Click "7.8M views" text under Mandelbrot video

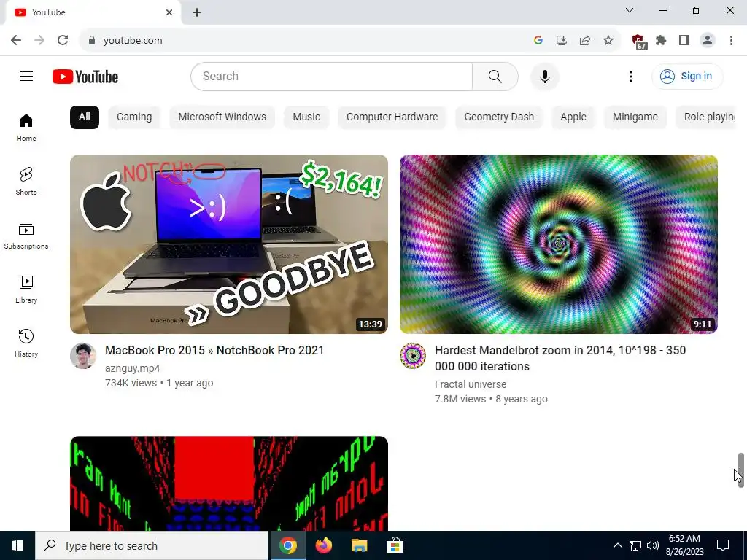coord(460,399)
